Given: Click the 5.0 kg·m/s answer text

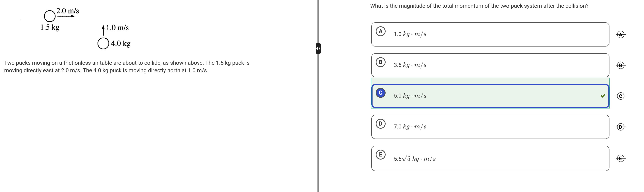Looking at the screenshot, I should (410, 96).
